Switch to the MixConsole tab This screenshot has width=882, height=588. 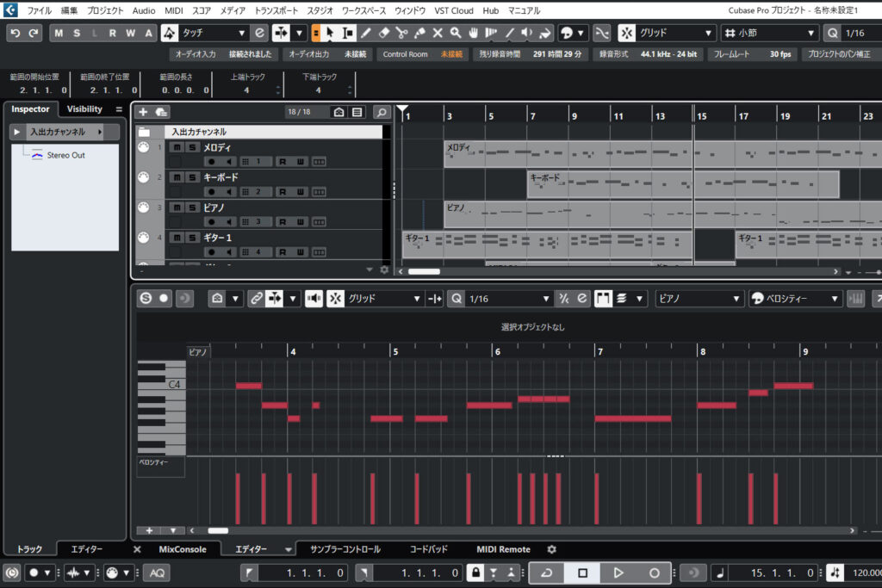(x=183, y=549)
